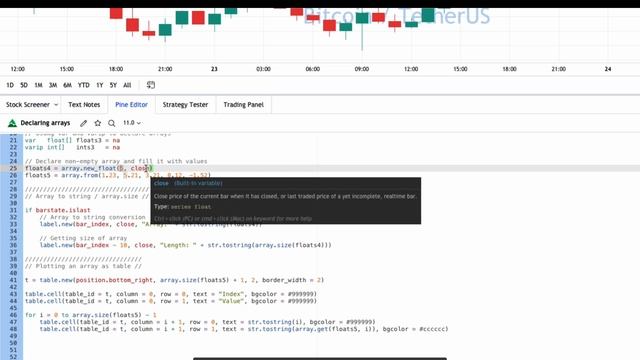Select the All time range

click(127, 85)
